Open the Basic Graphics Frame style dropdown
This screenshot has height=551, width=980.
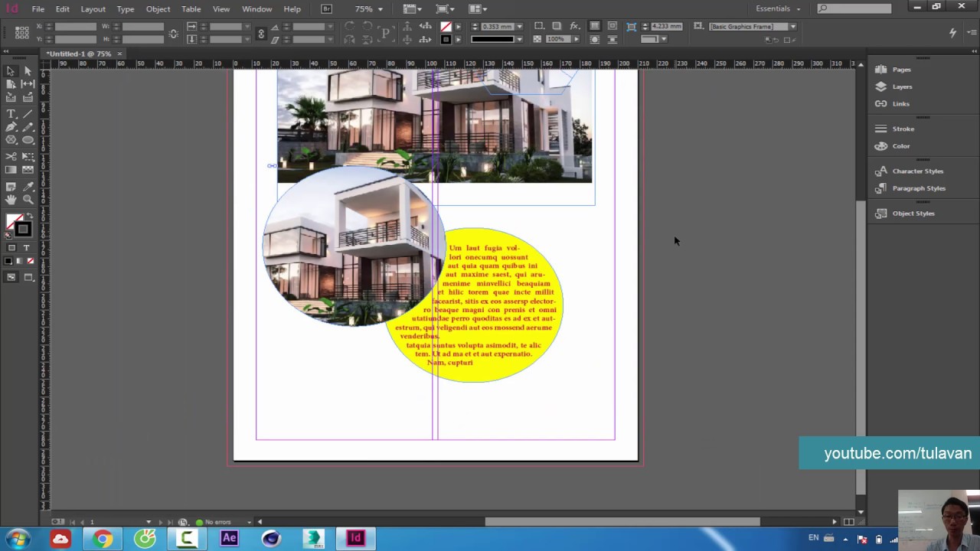[793, 26]
